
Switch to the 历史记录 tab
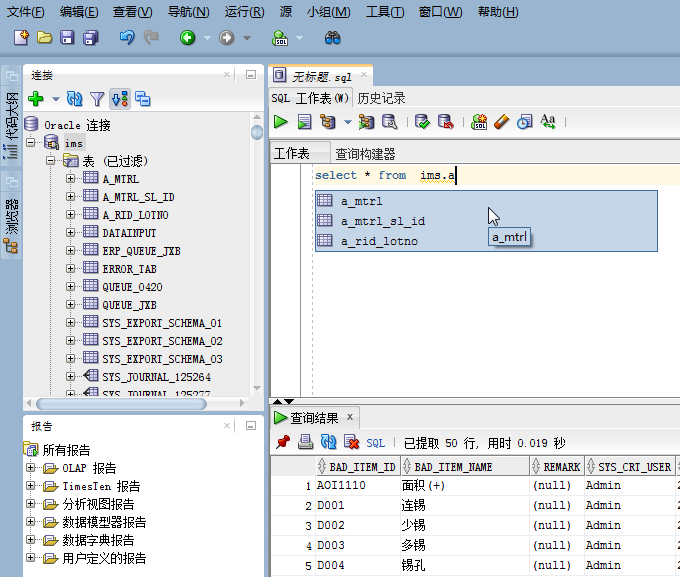tap(381, 98)
